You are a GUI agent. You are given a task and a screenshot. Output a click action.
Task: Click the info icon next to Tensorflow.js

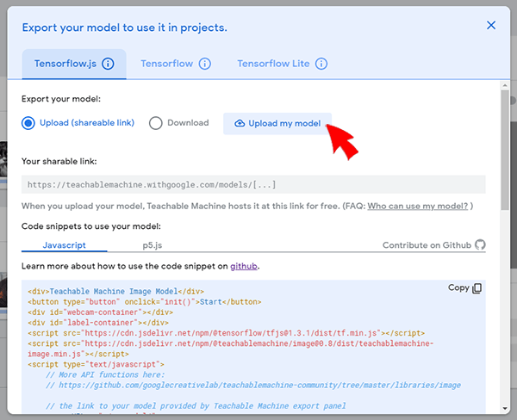point(108,64)
